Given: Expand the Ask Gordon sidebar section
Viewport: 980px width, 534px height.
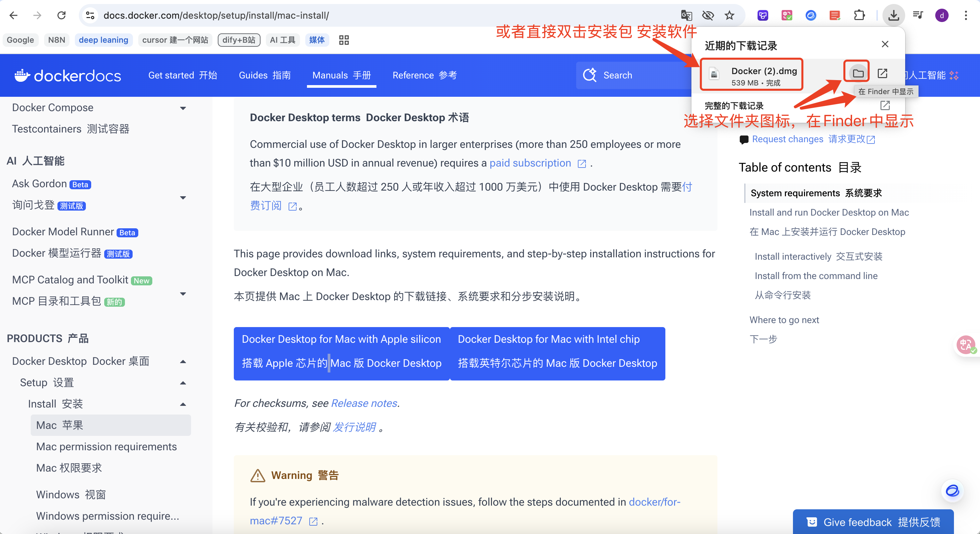Looking at the screenshot, I should 183,198.
